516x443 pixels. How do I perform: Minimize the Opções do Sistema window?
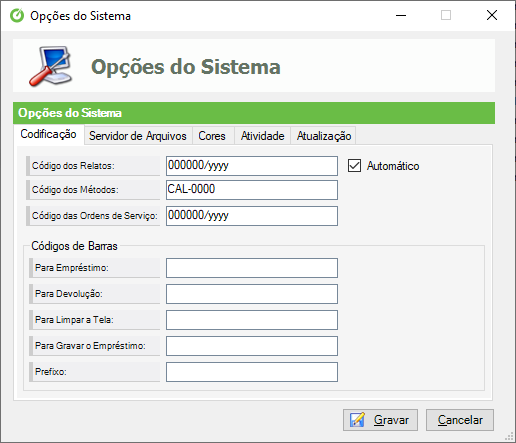tap(401, 15)
